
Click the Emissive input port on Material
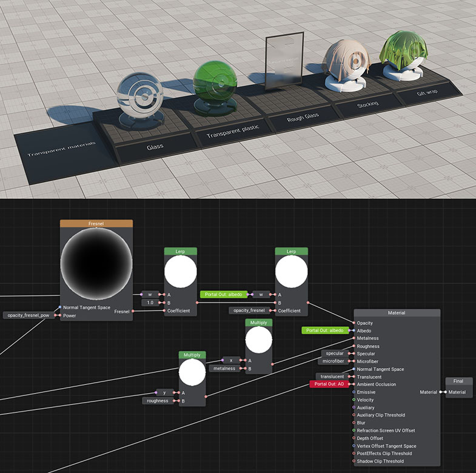354,392
